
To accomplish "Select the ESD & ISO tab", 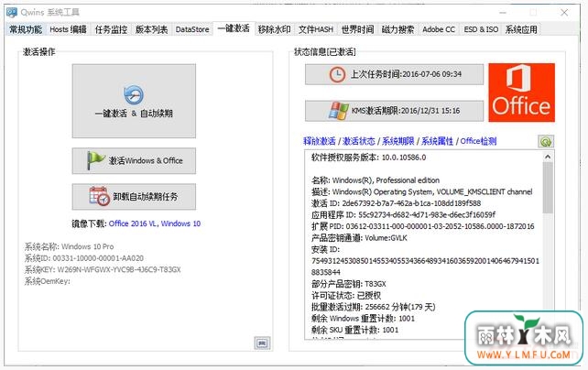I will click(x=481, y=29).
